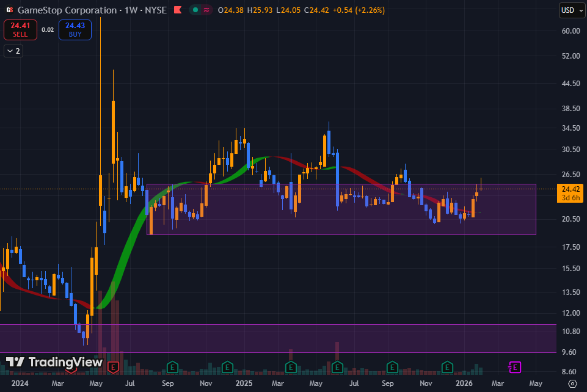Click the 60.00 price axis label
The height and width of the screenshot is (392, 587).
pyautogui.click(x=571, y=31)
